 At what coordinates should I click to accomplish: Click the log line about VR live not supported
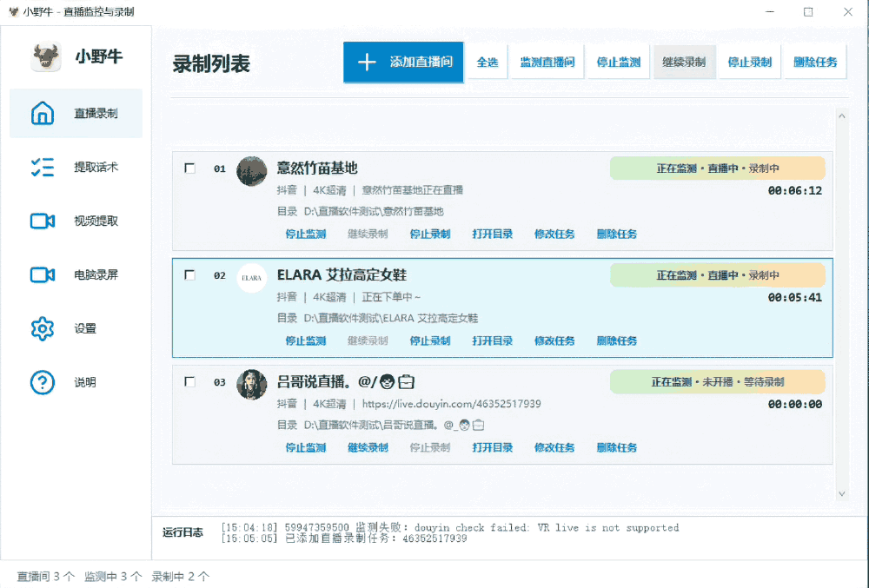coord(450,528)
